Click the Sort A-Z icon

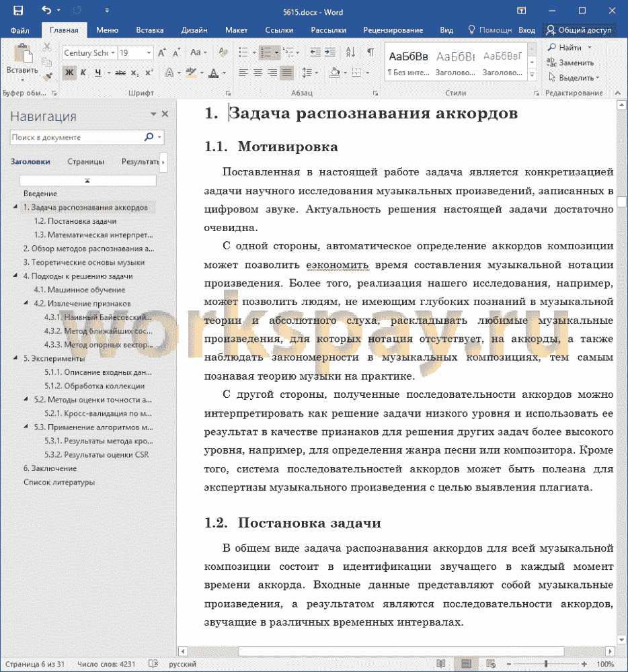(x=351, y=52)
